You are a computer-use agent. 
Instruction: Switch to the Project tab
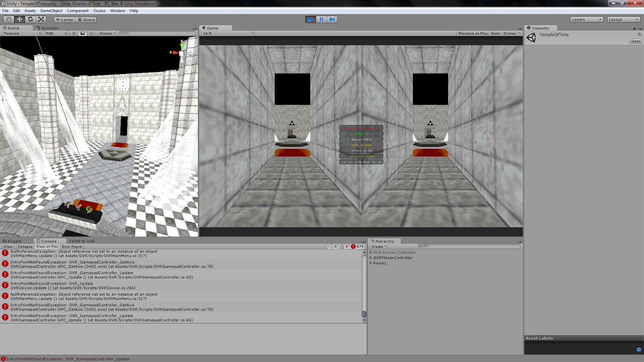coord(12,241)
